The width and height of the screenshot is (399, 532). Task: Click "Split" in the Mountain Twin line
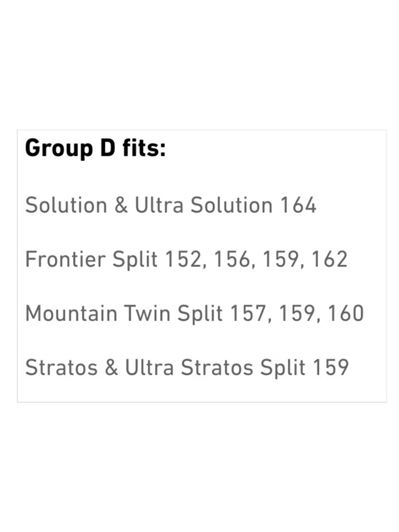coord(199,313)
